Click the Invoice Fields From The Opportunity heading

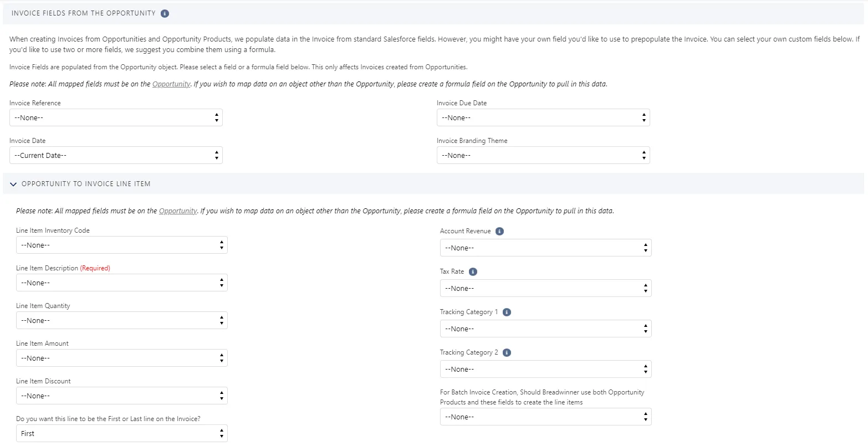[84, 13]
